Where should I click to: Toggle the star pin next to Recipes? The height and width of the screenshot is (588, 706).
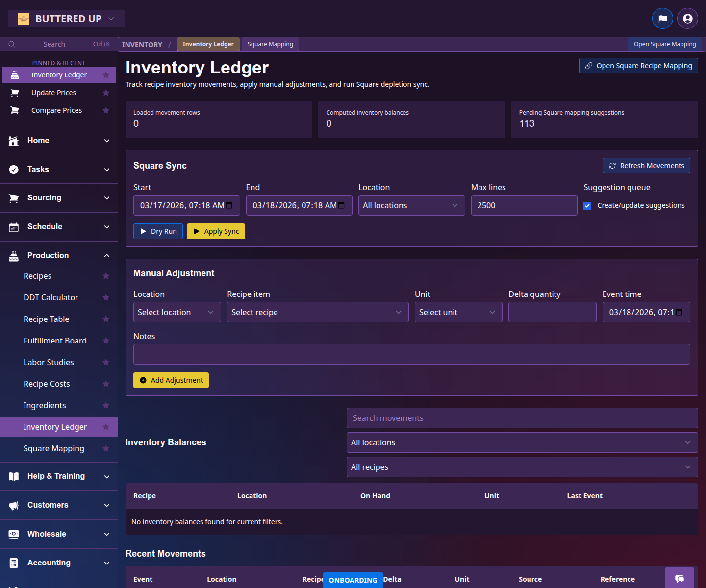tap(106, 276)
